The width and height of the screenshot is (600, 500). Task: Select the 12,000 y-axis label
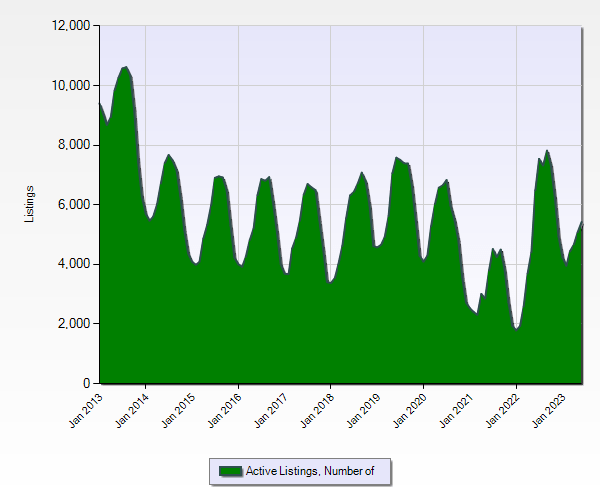(x=69, y=26)
